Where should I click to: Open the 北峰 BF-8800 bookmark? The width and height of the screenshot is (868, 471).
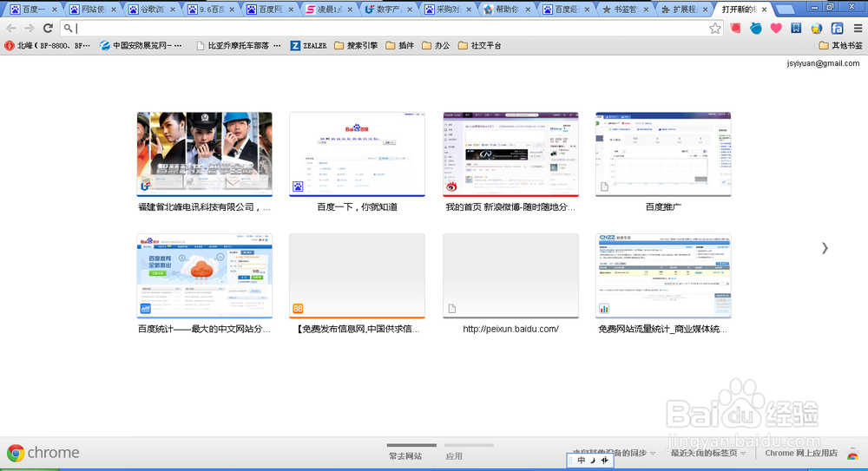pyautogui.click(x=47, y=45)
